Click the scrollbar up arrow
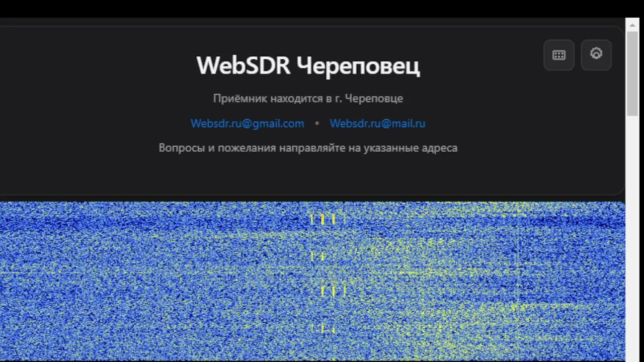The height and width of the screenshot is (362, 644). tap(632, 24)
